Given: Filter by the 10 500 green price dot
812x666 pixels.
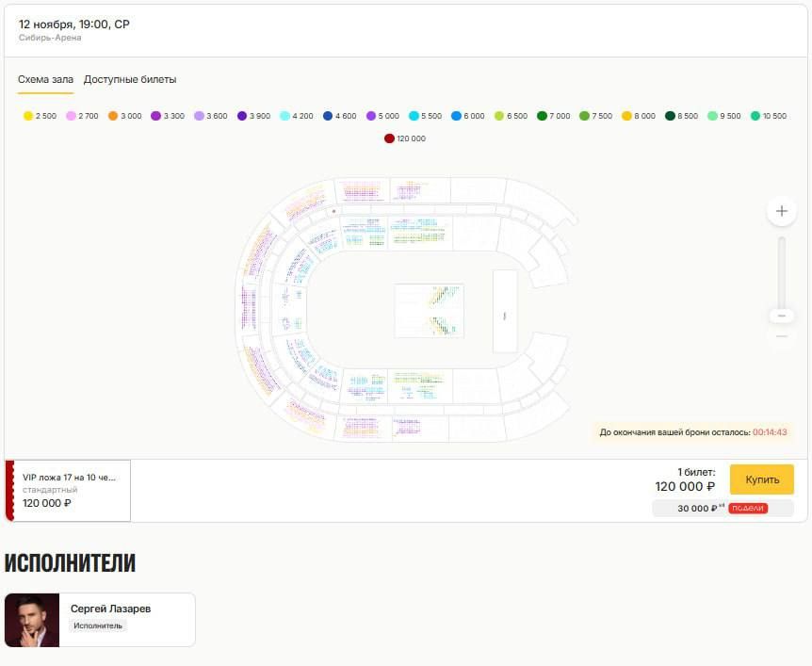Looking at the screenshot, I should tap(755, 116).
